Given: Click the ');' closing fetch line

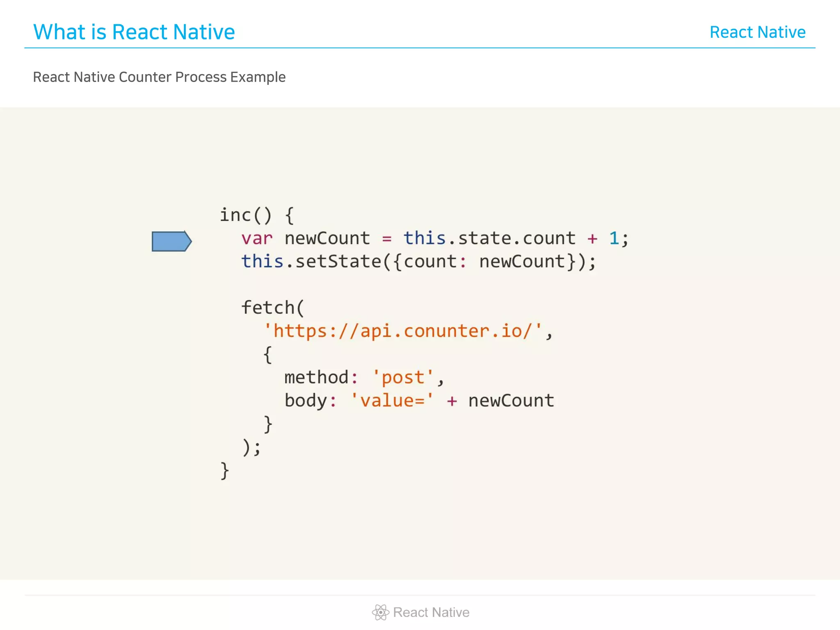Looking at the screenshot, I should click(251, 447).
